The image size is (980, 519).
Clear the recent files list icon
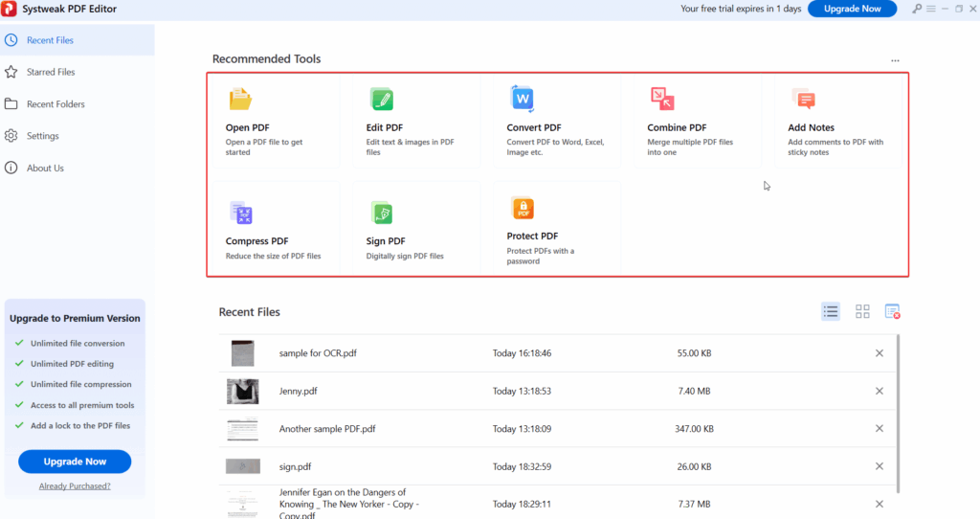pos(893,311)
